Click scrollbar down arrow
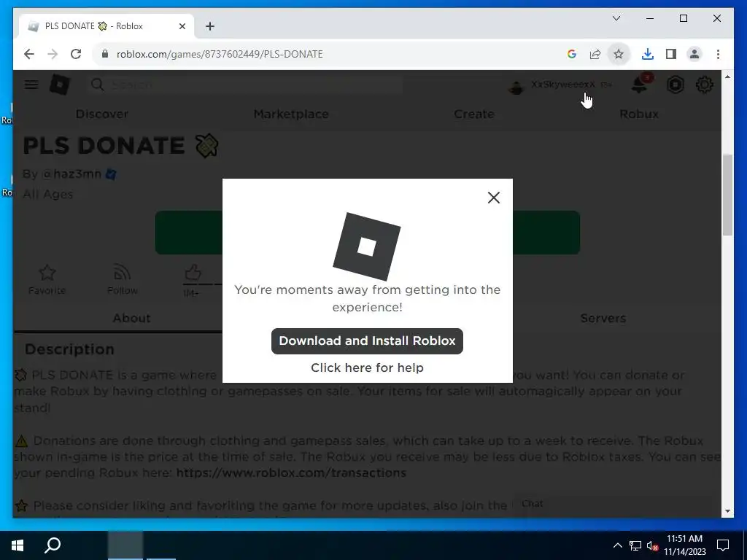The height and width of the screenshot is (560, 747). click(727, 511)
